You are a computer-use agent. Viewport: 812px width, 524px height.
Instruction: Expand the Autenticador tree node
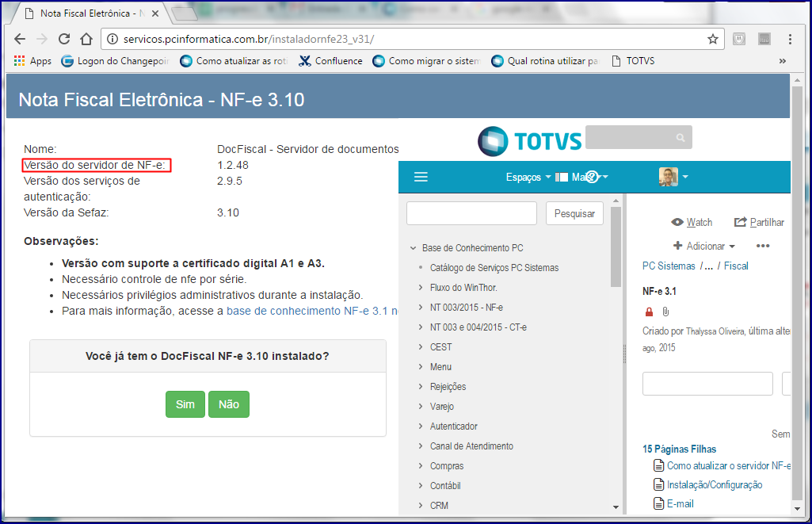click(421, 426)
